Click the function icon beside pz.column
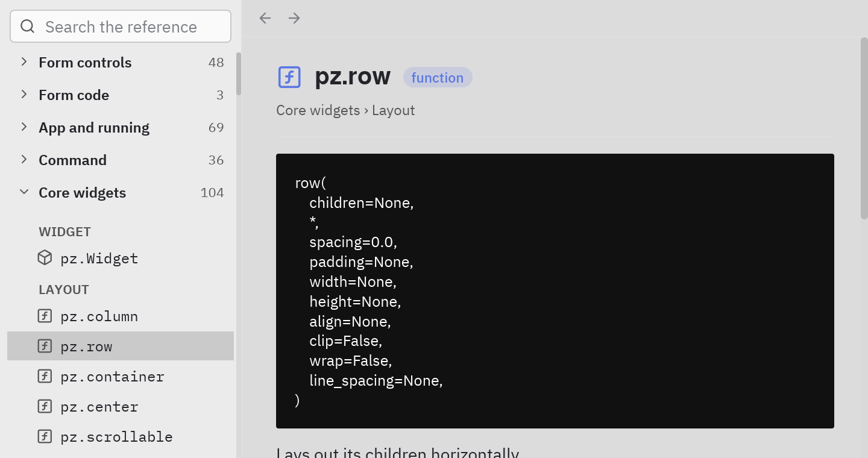The image size is (868, 458). [x=45, y=316]
